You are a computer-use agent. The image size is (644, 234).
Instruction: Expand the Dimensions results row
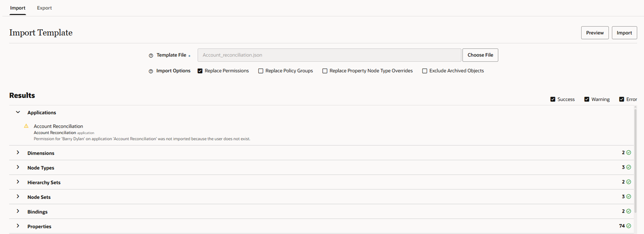tap(18, 153)
